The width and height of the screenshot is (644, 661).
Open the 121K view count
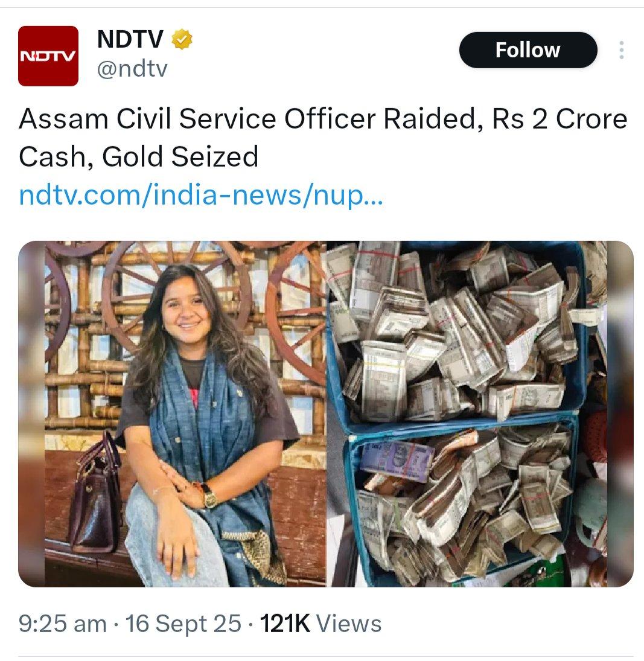[x=284, y=624]
